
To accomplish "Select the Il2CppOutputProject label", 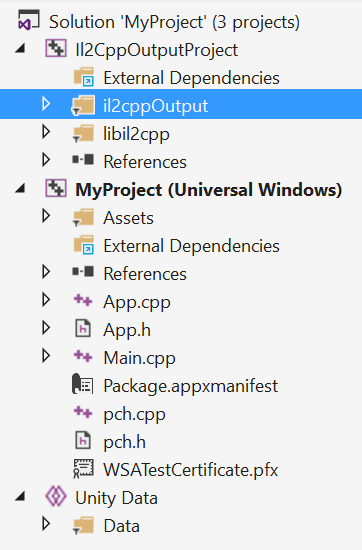I will click(x=157, y=50).
